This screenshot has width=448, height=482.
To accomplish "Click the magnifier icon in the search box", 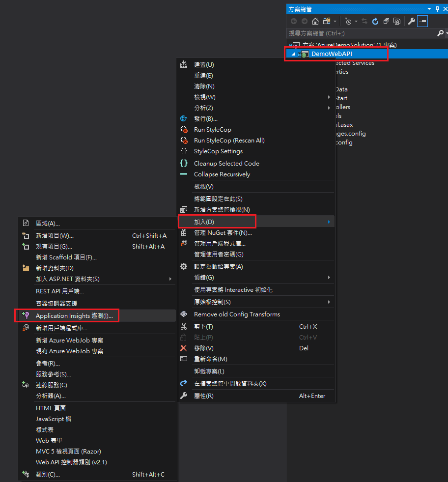I will click(440, 33).
